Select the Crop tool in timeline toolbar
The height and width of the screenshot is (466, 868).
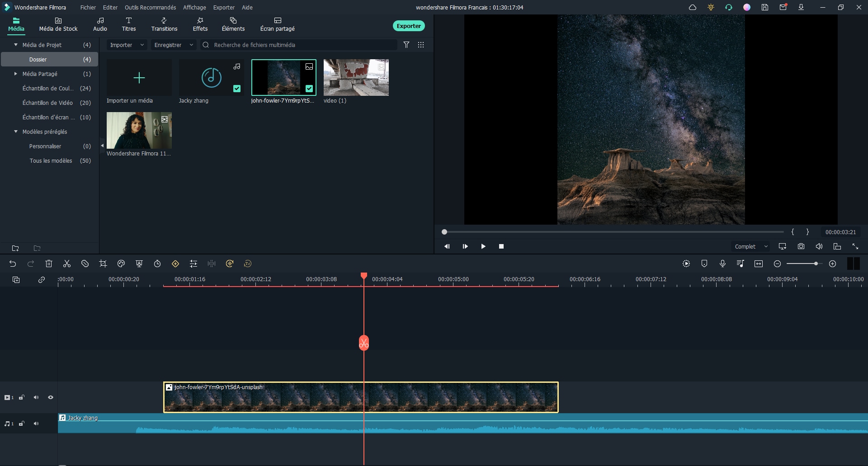[x=103, y=264]
